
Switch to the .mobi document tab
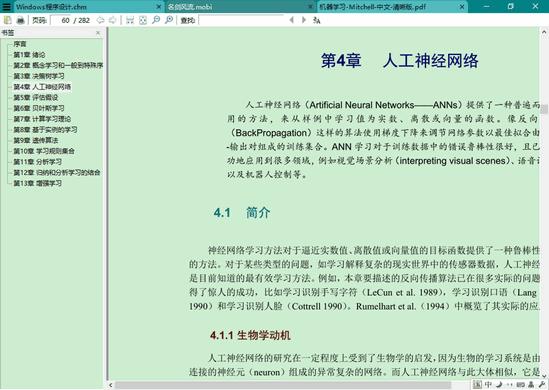pyautogui.click(x=190, y=7)
